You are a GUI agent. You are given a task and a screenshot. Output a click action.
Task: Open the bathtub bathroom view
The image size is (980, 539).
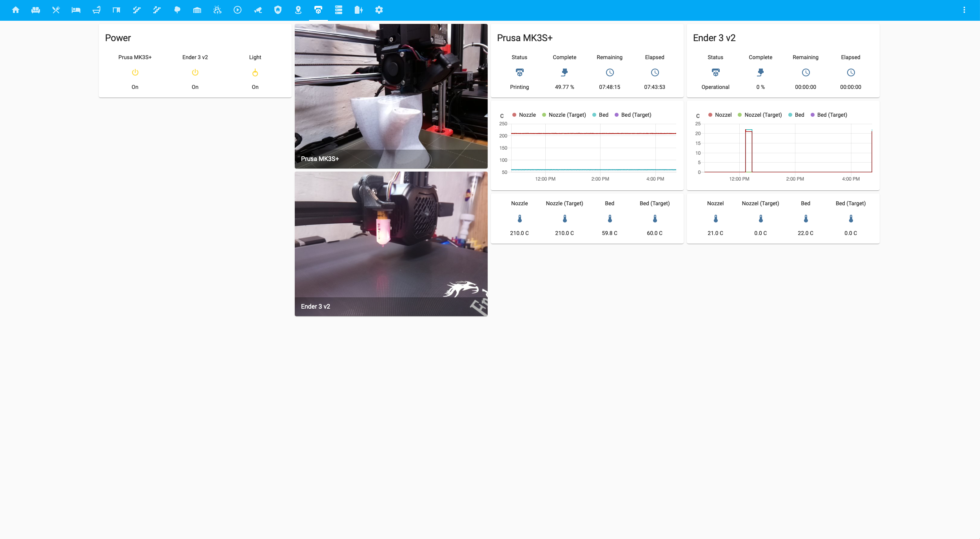point(96,10)
